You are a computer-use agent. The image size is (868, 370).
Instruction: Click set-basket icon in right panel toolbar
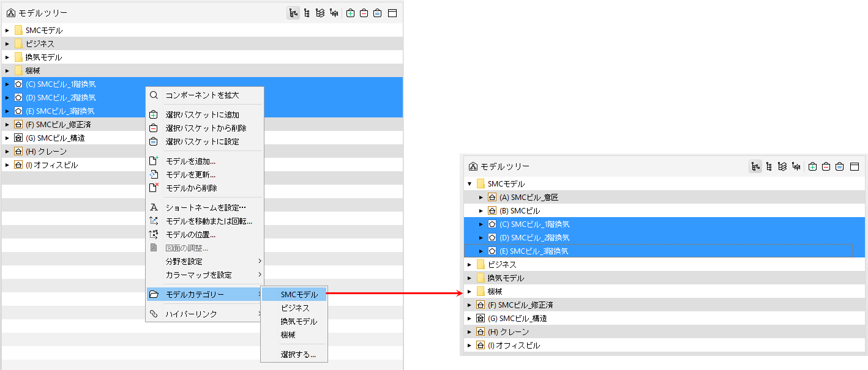[x=840, y=166]
